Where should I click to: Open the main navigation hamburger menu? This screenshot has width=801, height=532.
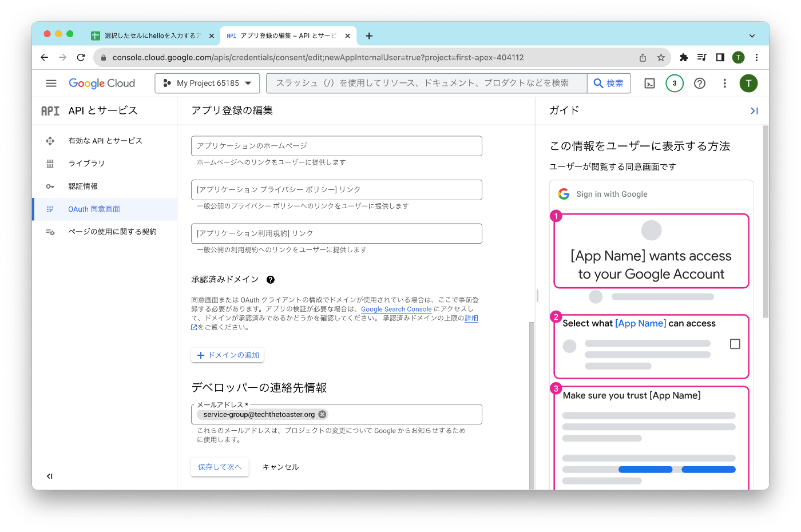click(x=51, y=84)
